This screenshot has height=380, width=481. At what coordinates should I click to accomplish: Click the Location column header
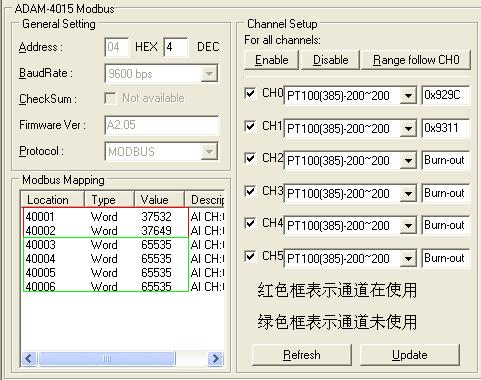click(52, 200)
